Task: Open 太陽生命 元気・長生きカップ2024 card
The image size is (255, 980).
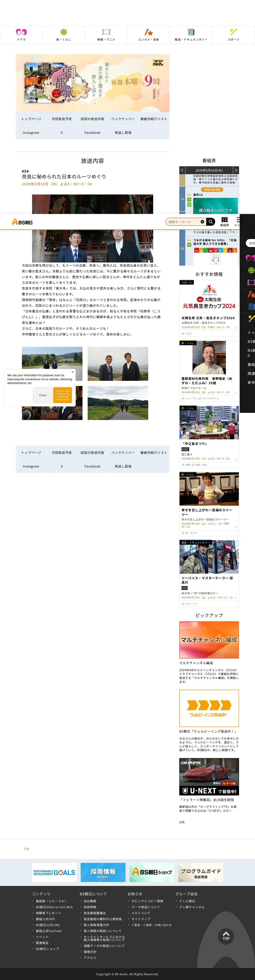Action: 209,308
